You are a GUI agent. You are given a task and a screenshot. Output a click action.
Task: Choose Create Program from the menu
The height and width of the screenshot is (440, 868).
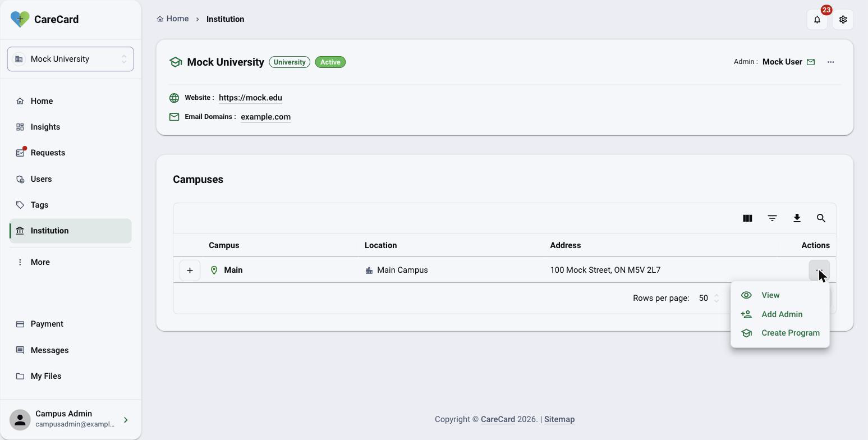[x=780, y=333]
